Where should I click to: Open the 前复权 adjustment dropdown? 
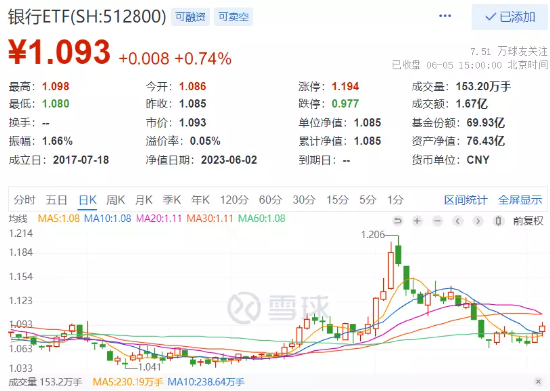(x=528, y=221)
